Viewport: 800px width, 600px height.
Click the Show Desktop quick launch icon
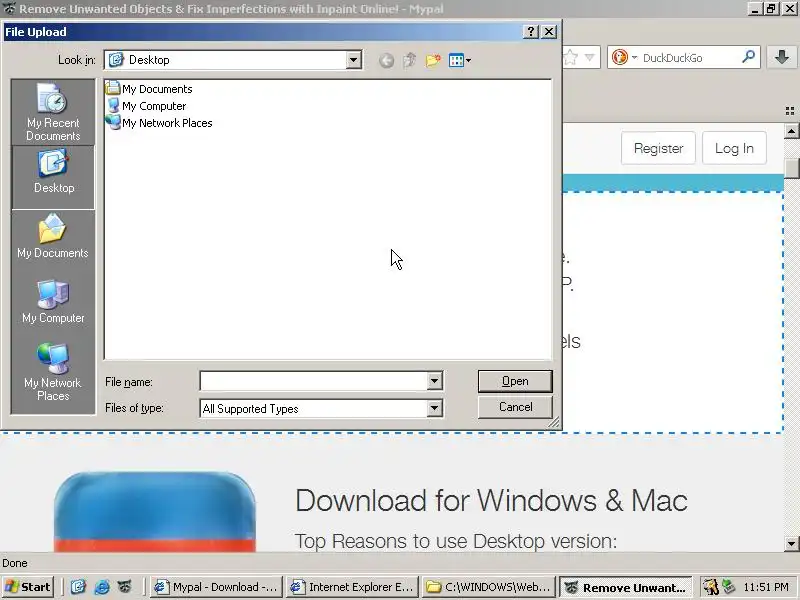tap(78, 587)
